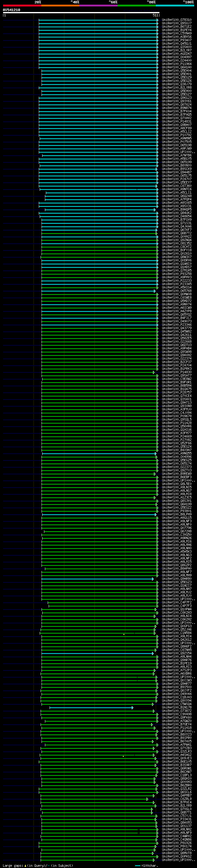Image resolution: width=197 pixels, height=868 pixels.
Task: Select hit label UniRef100_Q45QJ1
Action: 177,43
